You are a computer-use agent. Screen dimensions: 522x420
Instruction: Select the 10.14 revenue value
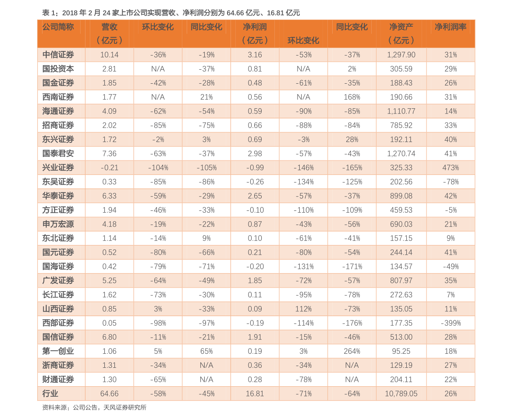click(x=109, y=55)
